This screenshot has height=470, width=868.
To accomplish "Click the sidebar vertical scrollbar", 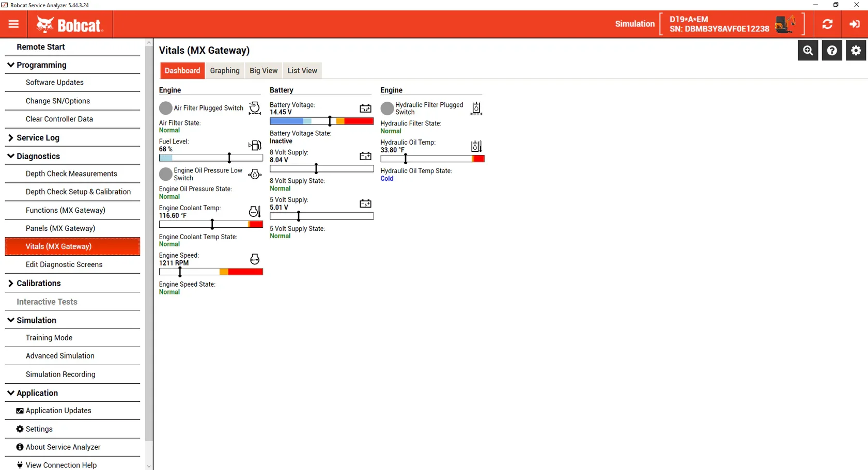I will pos(149,243).
